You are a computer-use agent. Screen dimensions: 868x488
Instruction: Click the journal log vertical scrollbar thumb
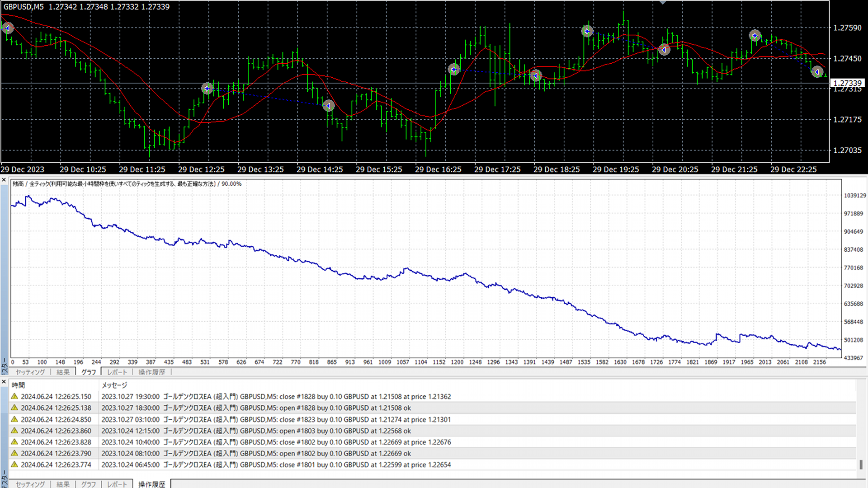click(x=861, y=464)
